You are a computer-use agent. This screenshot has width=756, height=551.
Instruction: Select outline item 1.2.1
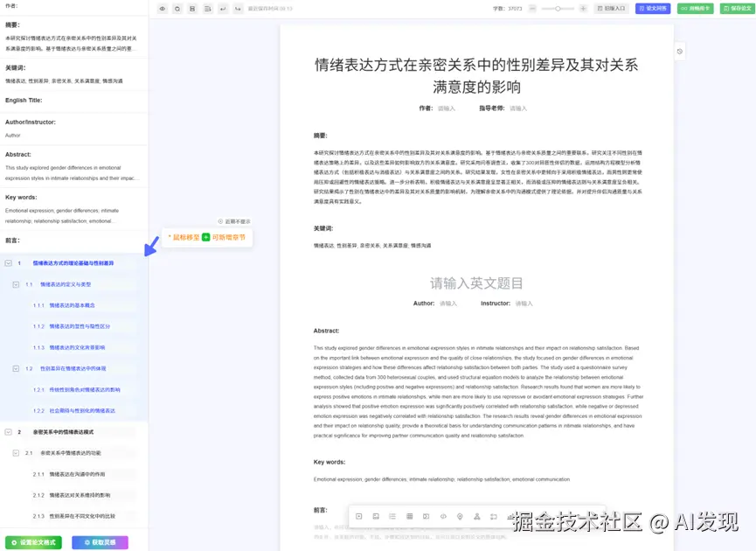pos(77,389)
